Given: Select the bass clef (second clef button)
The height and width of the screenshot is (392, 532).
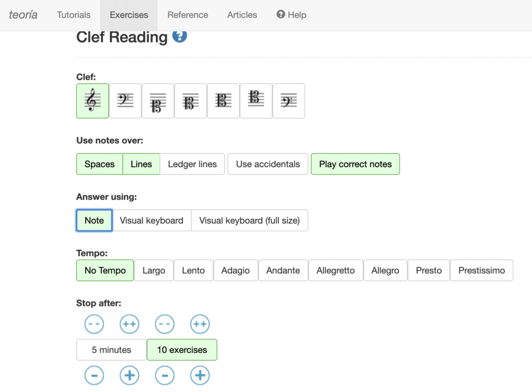Looking at the screenshot, I should [x=125, y=101].
